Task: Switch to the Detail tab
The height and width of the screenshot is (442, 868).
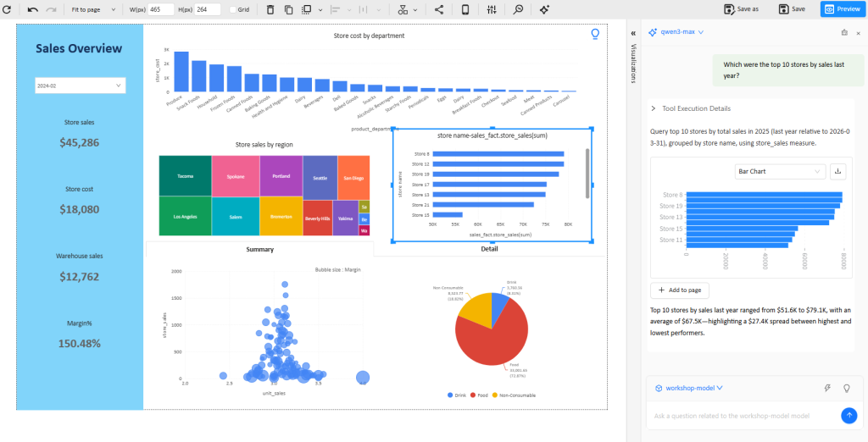Action: 489,249
